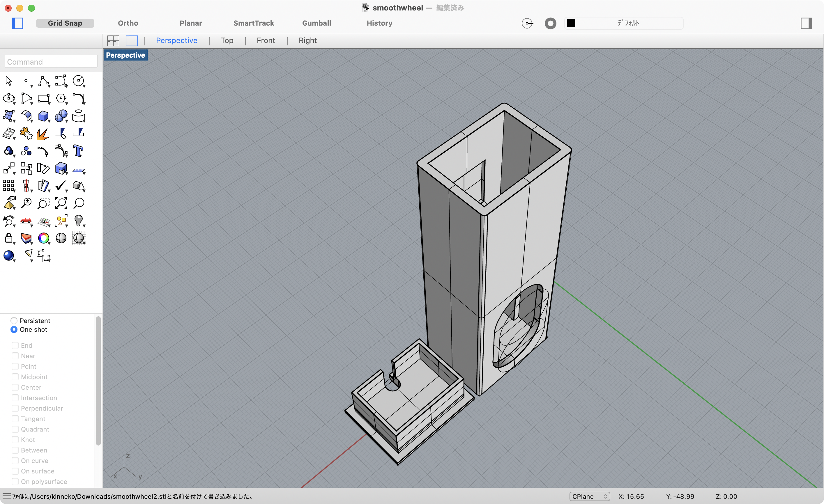The image size is (824, 504).
Task: Open the CPlane coordinate dropdown
Action: 590,496
